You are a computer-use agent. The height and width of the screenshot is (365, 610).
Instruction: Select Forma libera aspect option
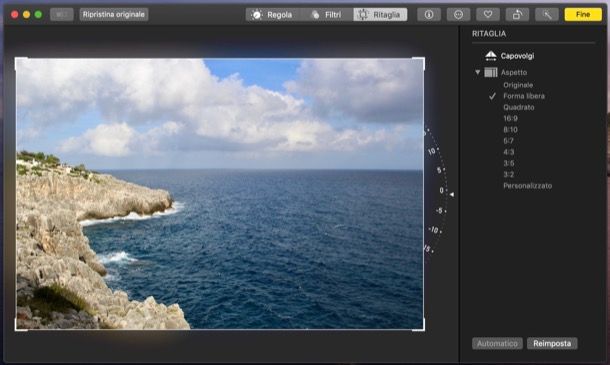pyautogui.click(x=524, y=96)
